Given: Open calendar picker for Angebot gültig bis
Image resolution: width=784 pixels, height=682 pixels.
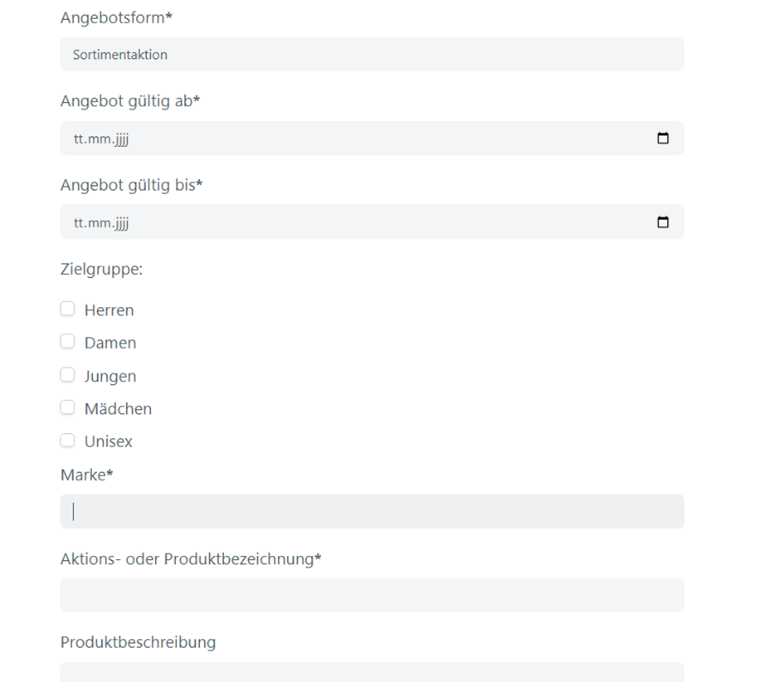Looking at the screenshot, I should pyautogui.click(x=662, y=222).
